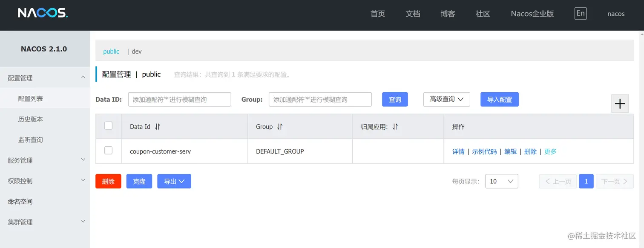The height and width of the screenshot is (248, 644).
Task: Open the 导出 dropdown button
Action: click(174, 181)
